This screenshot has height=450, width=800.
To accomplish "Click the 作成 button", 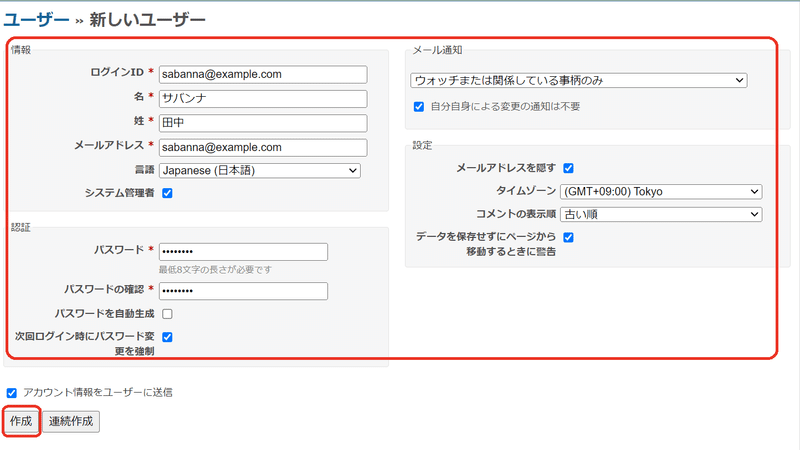I will pos(21,421).
